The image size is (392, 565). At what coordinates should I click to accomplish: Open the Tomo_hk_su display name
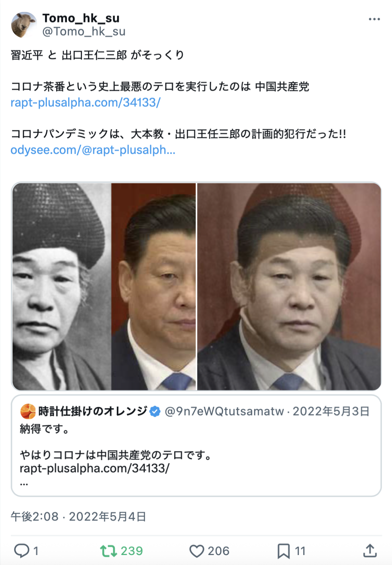[x=81, y=18]
